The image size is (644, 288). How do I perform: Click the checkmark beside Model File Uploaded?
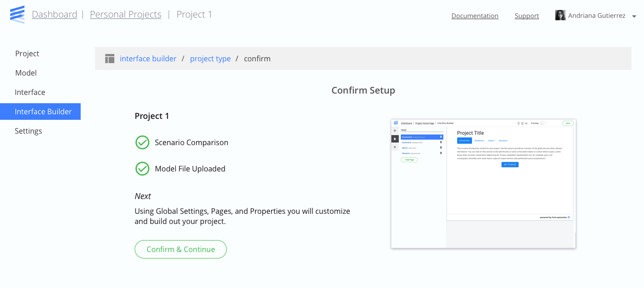(x=142, y=169)
